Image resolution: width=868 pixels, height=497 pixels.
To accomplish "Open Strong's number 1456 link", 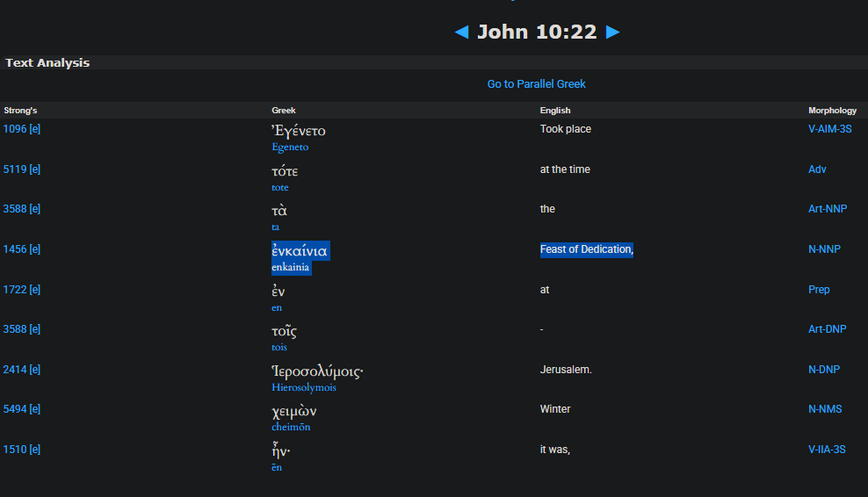I will coord(15,249).
